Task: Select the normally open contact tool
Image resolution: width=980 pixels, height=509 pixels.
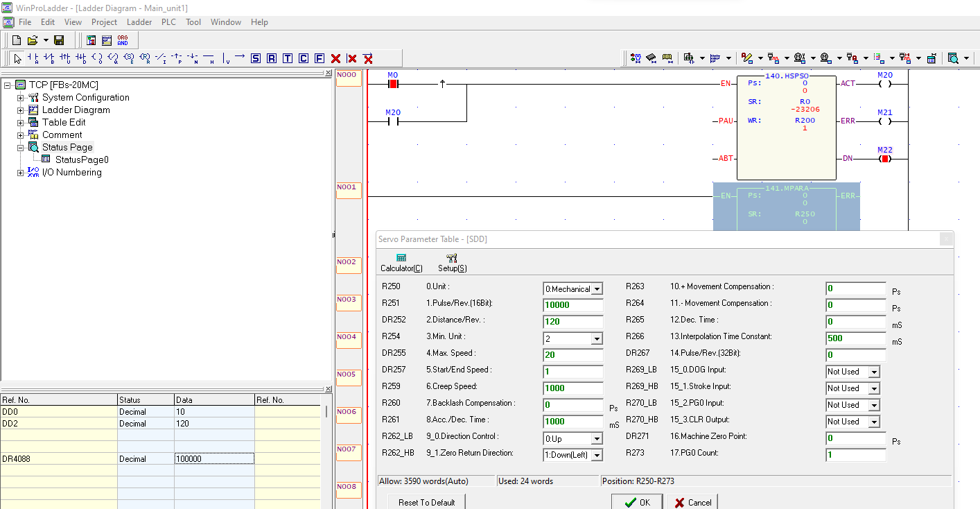Action: point(33,58)
